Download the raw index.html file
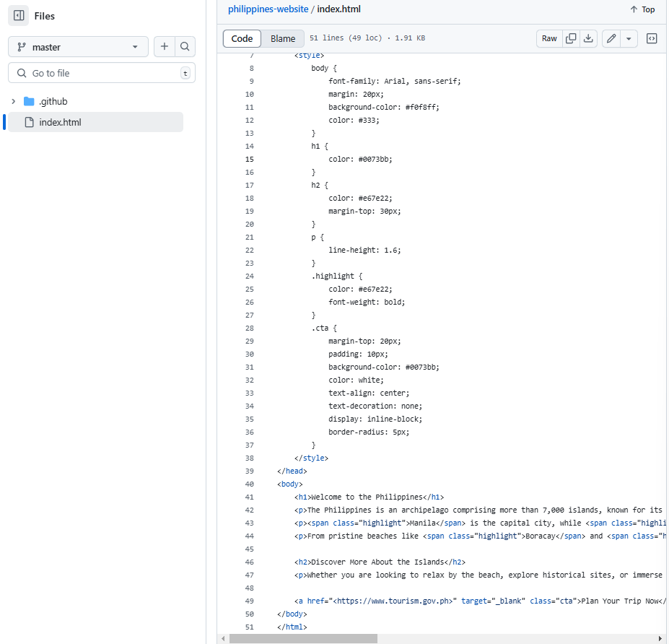669x644 pixels. tap(588, 38)
